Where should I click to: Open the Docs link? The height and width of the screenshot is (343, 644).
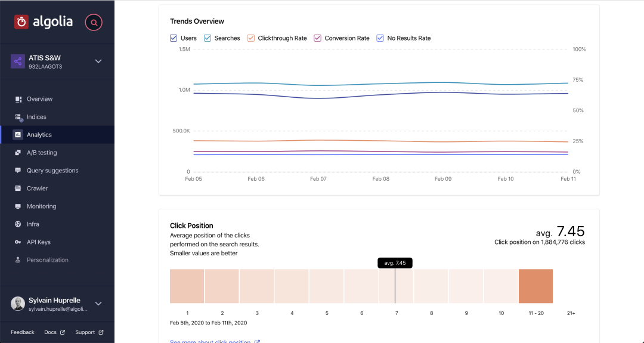51,332
